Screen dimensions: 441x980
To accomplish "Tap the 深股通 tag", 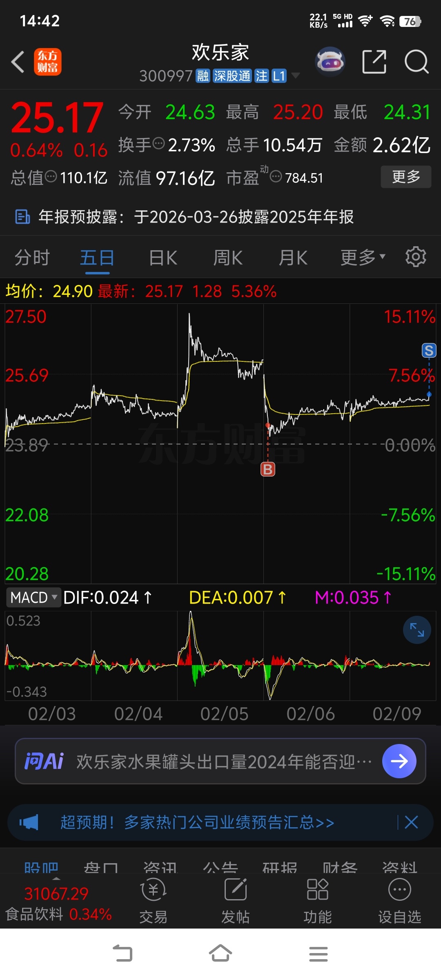I will point(232,76).
